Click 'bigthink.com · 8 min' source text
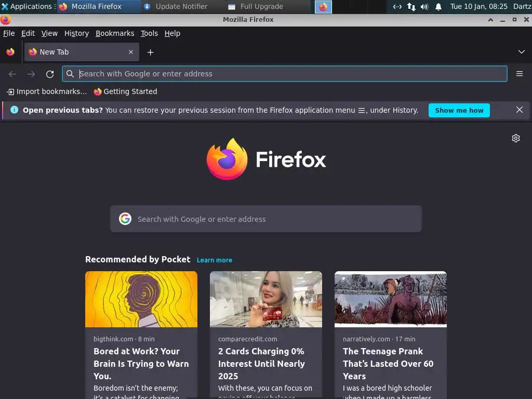Image resolution: width=532 pixels, height=399 pixels. (124, 339)
